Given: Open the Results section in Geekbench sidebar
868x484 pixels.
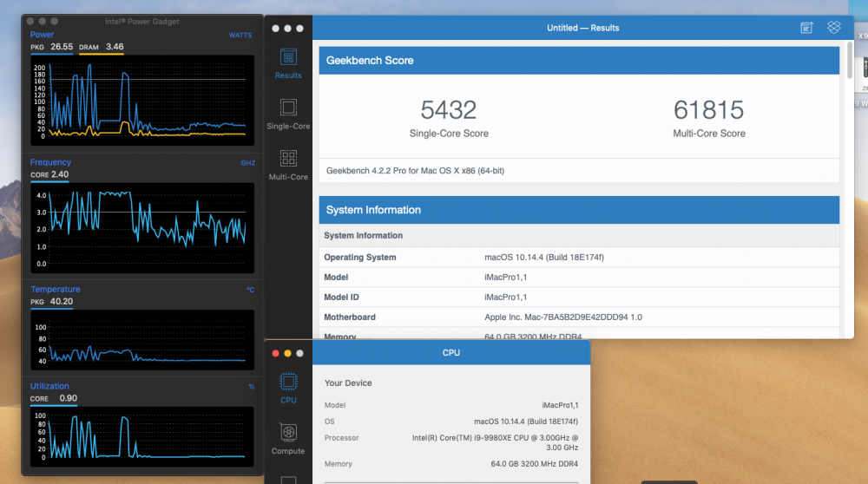Looking at the screenshot, I should point(288,64).
